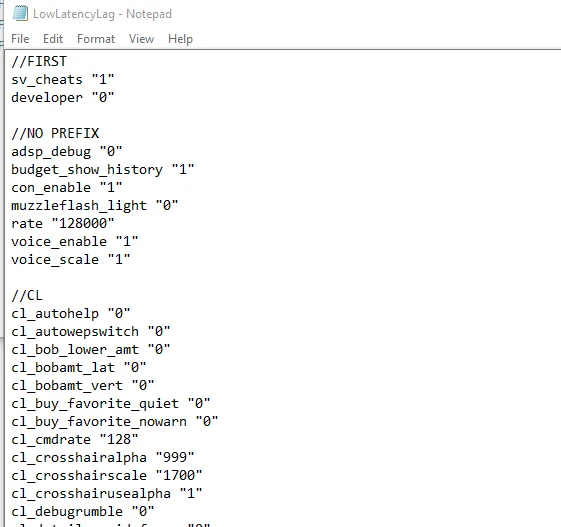Viewport: 561px width, 527px height.
Task: Open the View menu
Action: pyautogui.click(x=141, y=39)
